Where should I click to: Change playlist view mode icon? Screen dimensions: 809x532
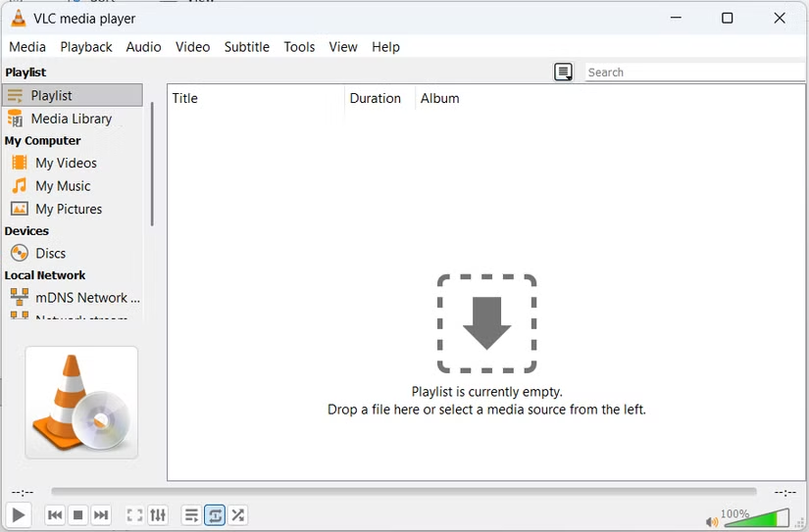tap(563, 73)
